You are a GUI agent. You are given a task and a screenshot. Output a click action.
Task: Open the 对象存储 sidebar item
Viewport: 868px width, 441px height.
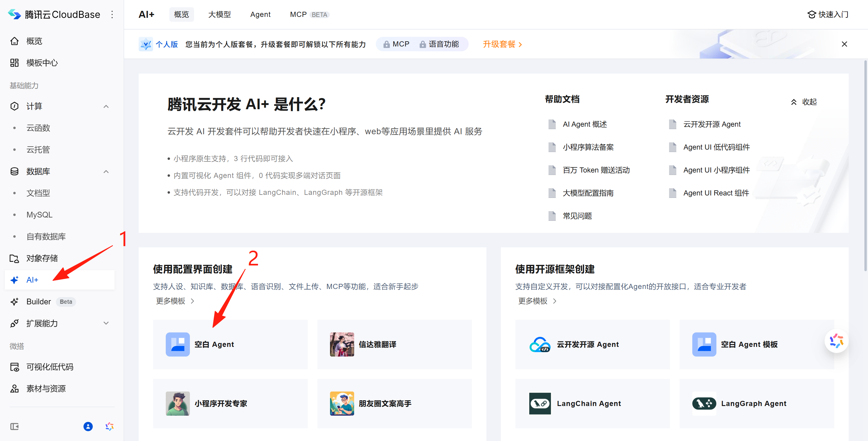click(42, 258)
